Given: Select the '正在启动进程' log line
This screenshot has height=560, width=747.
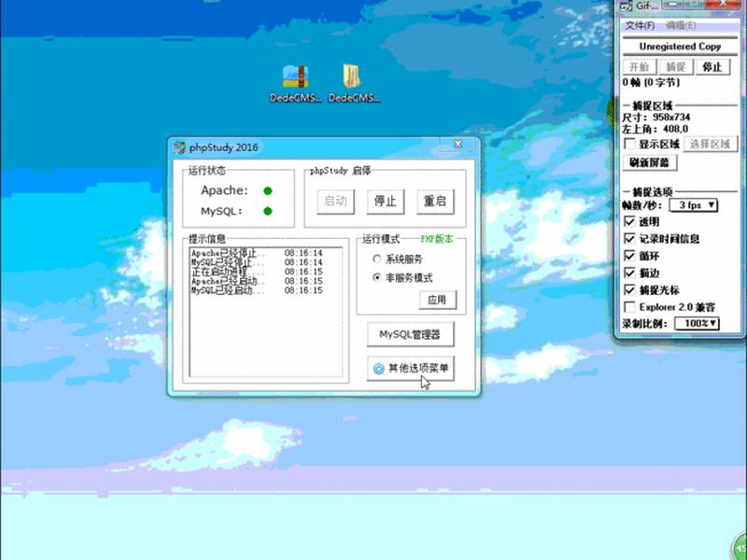Looking at the screenshot, I should (258, 272).
